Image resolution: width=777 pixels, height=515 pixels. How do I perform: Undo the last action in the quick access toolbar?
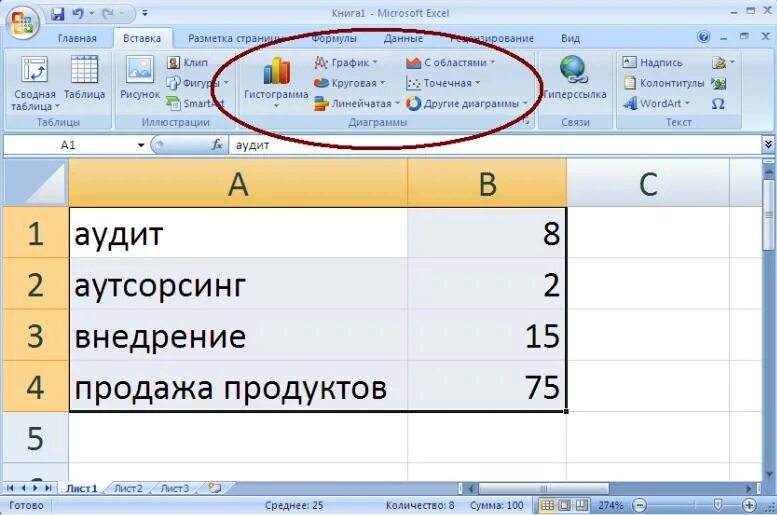(78, 14)
